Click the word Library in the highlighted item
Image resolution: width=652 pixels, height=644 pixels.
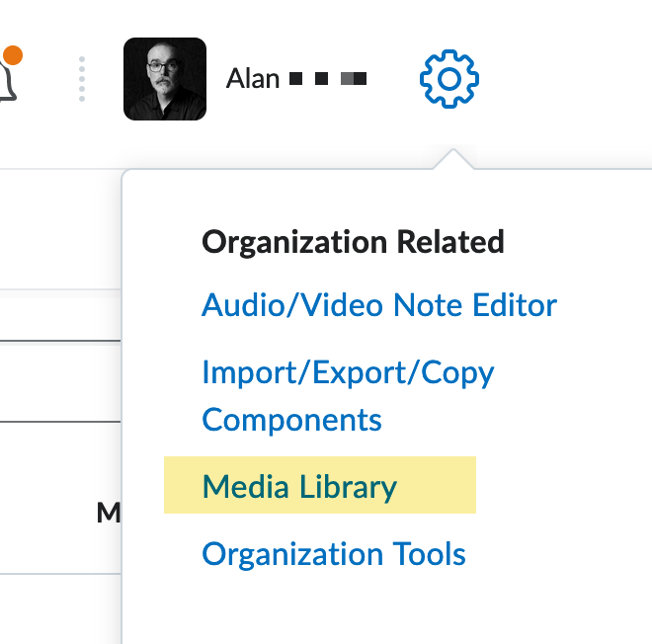point(347,486)
